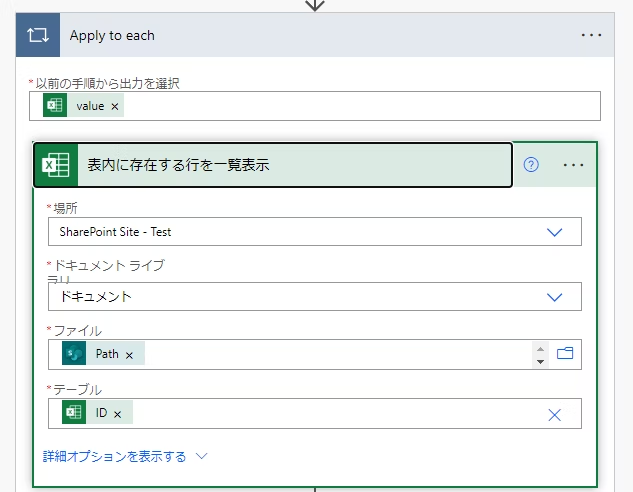Click the Excel icon in ID token
633x492 pixels.
click(x=74, y=412)
